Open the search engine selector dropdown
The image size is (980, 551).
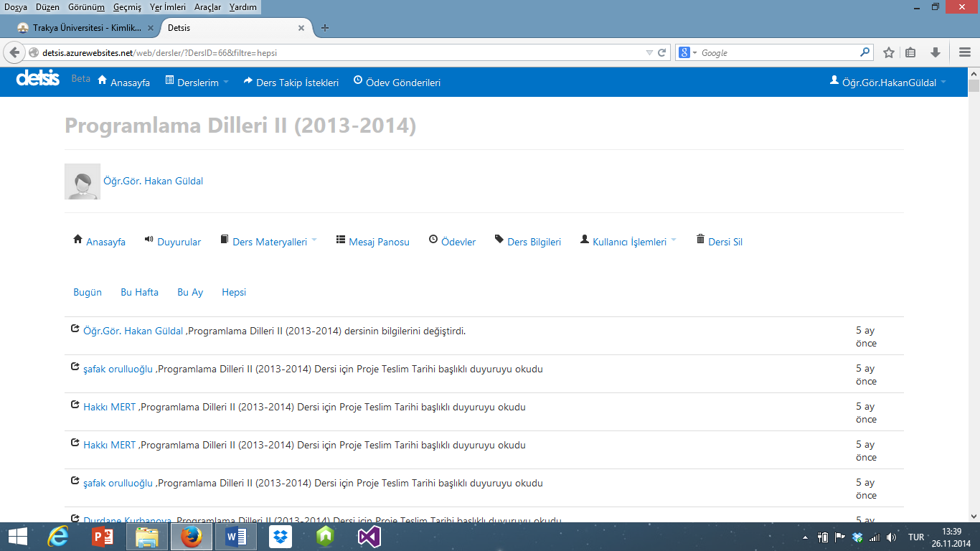click(687, 52)
